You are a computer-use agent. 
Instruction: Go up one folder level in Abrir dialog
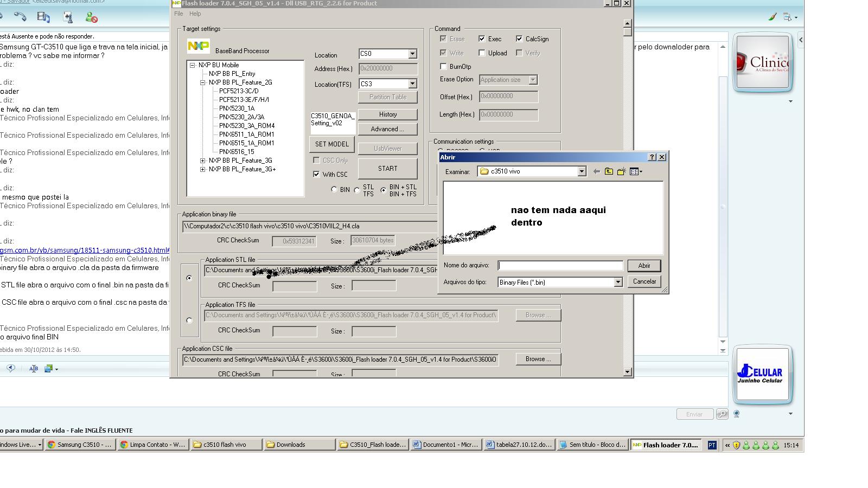[609, 171]
